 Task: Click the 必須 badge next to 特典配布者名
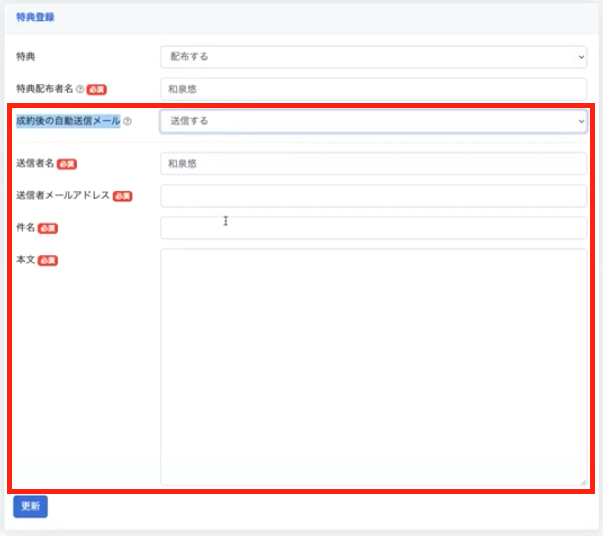(96, 89)
